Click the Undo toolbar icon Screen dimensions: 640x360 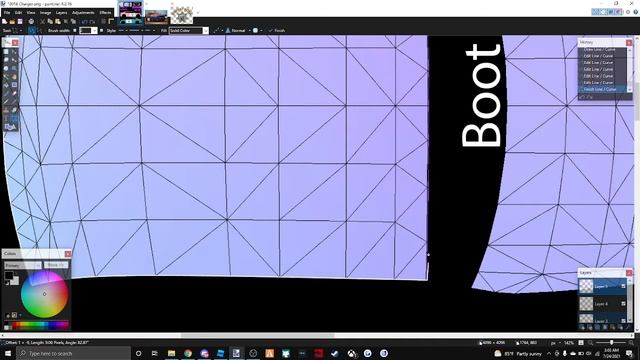(84, 22)
